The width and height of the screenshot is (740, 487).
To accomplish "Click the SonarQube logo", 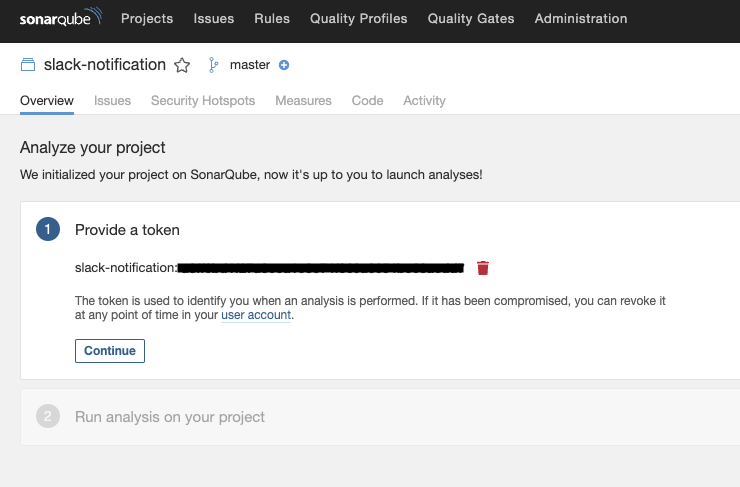I will (60, 17).
